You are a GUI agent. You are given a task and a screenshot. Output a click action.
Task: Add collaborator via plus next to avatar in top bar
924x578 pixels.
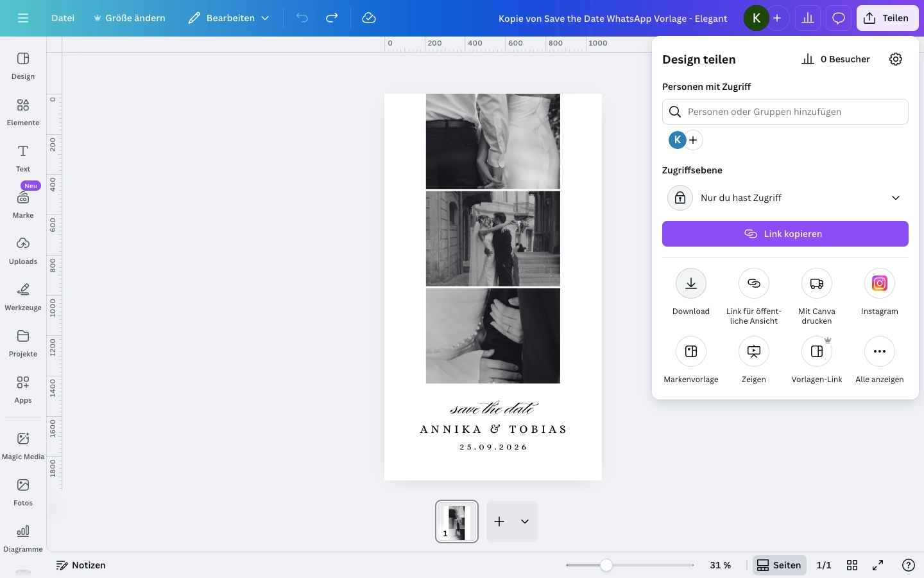(777, 18)
